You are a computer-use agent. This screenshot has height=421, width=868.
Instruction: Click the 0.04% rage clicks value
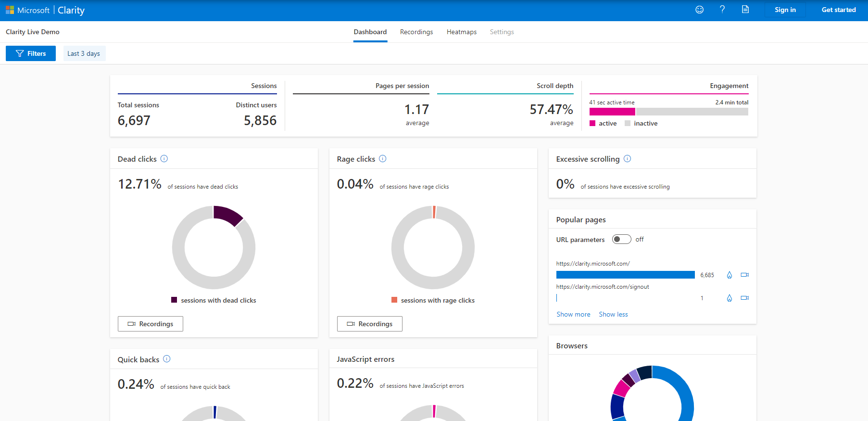point(355,184)
